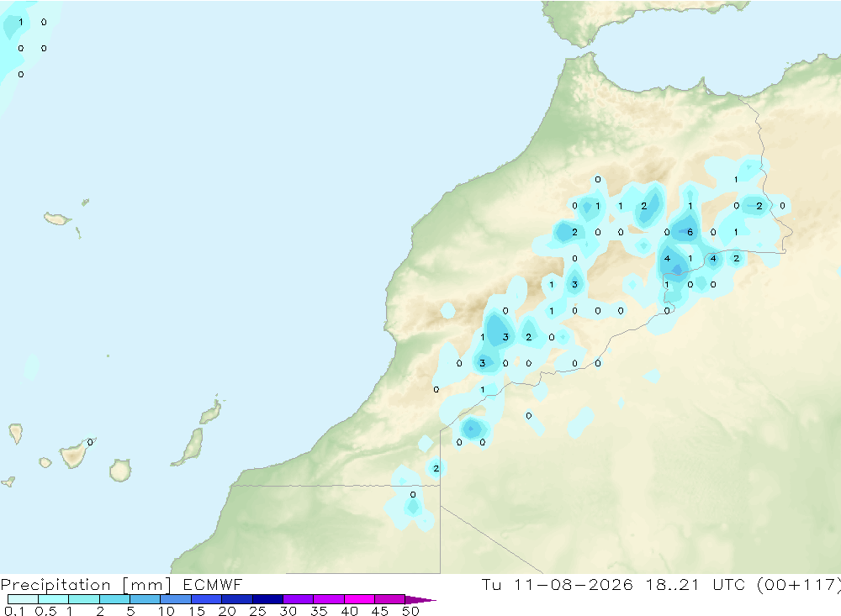841x616 pixels.
Task: Click the 0.1–0.5 mm legend color swatch
Action: (23, 599)
